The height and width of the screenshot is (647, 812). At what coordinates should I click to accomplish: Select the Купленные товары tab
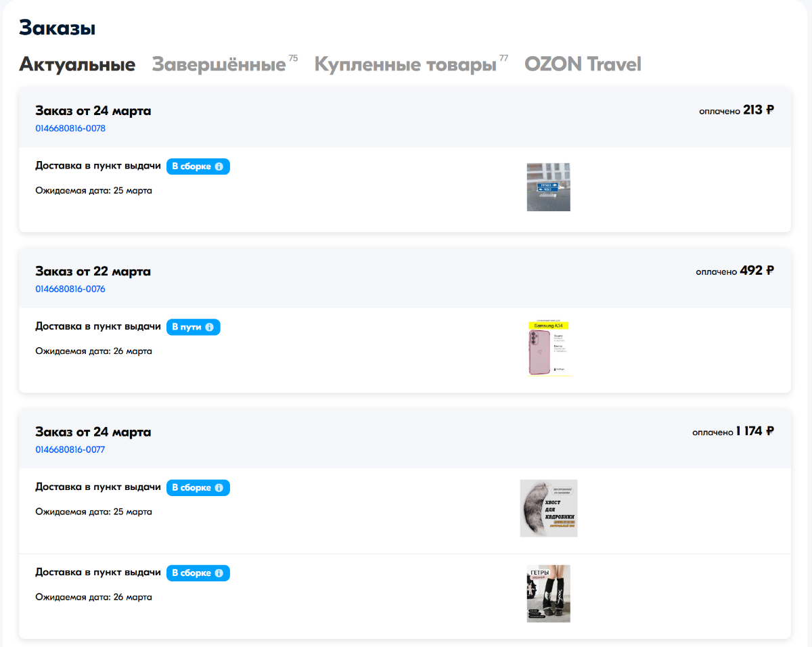click(x=405, y=65)
